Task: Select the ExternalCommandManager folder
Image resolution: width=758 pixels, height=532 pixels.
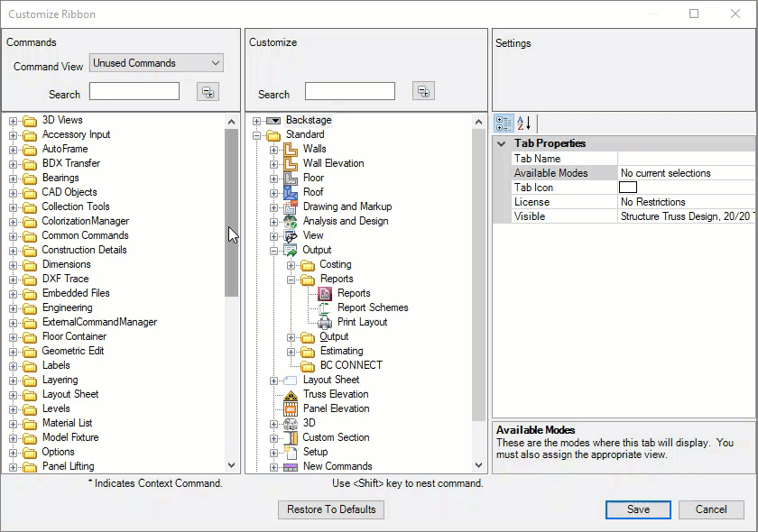Action: click(99, 322)
